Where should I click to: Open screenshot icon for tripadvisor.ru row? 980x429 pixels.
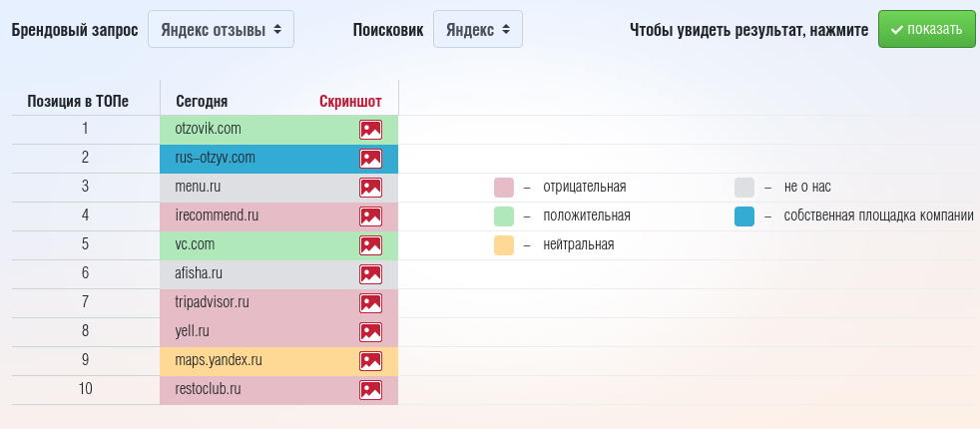coord(370,303)
